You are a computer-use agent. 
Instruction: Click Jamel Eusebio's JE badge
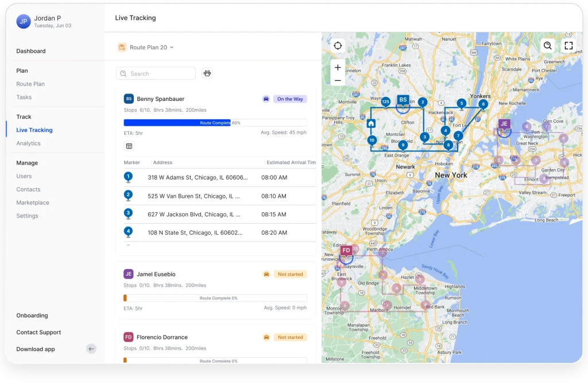(x=128, y=274)
